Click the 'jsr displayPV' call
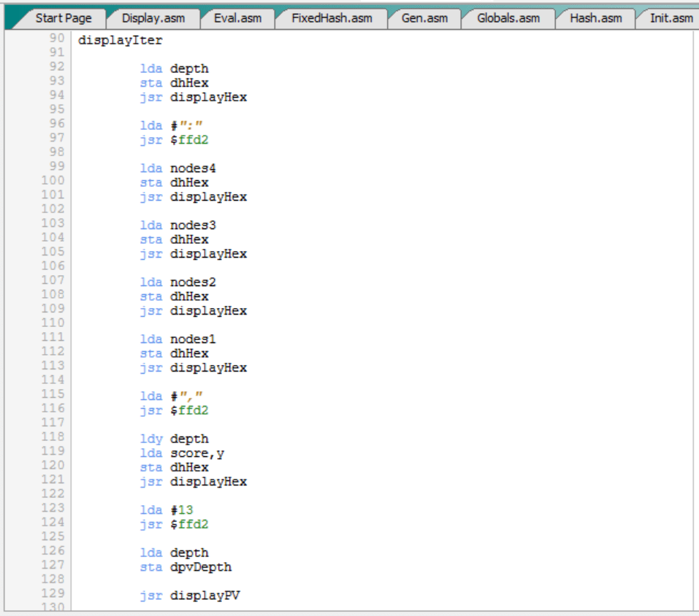Screen dimensions: 699x616 point(189,596)
